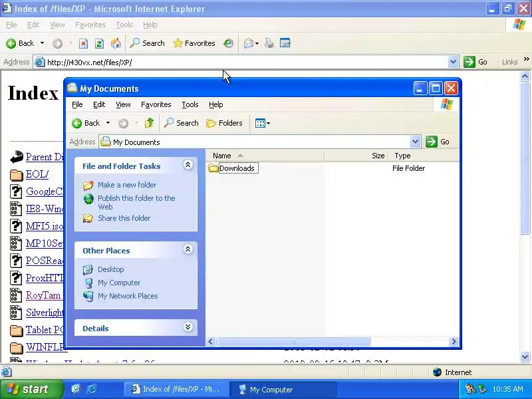Screen dimensions: 532x399
Task: Click Publish this folder to the Web
Action: [136, 203]
